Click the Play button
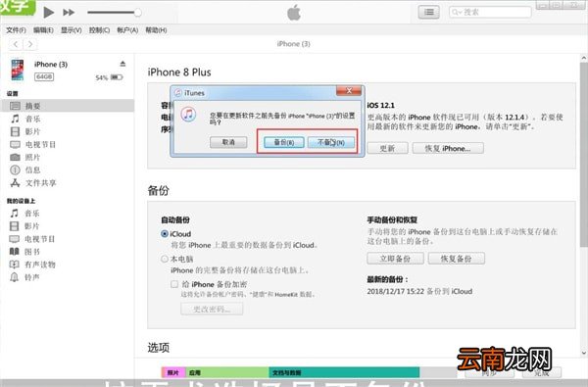The image size is (588, 387). click(48, 13)
